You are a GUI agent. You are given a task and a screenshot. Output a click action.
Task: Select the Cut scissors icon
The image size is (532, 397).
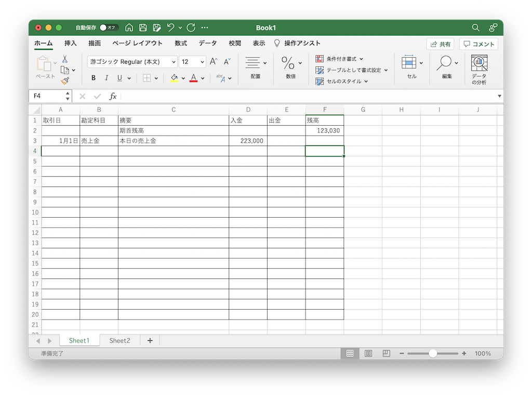pos(65,59)
